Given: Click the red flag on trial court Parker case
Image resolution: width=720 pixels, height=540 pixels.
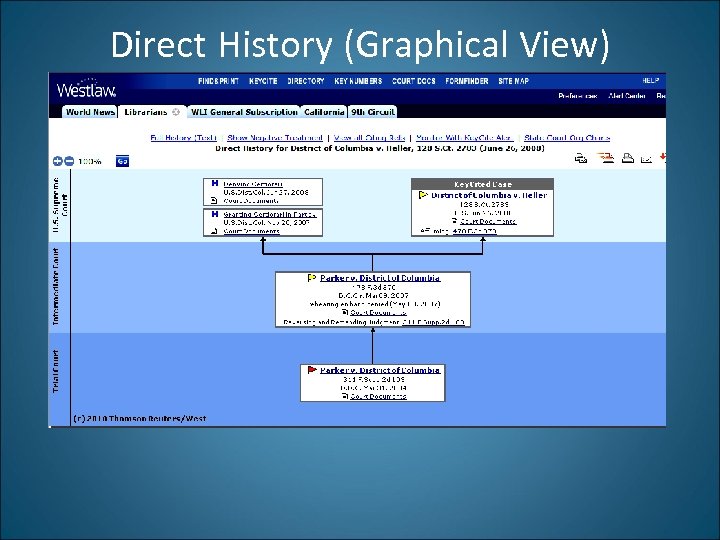Looking at the screenshot, I should tap(312, 370).
